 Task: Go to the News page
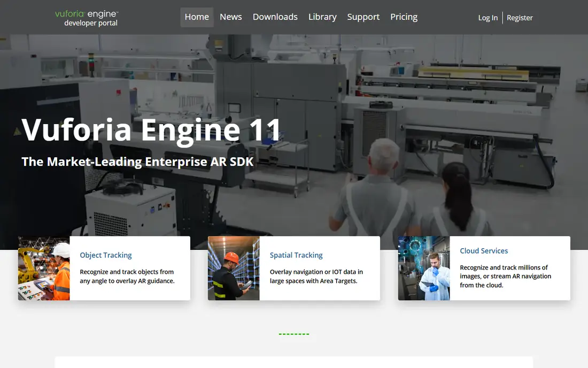click(x=230, y=17)
